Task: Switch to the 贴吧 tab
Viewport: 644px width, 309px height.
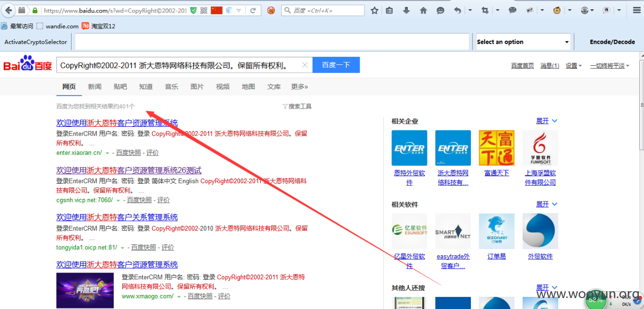Action: coord(120,87)
